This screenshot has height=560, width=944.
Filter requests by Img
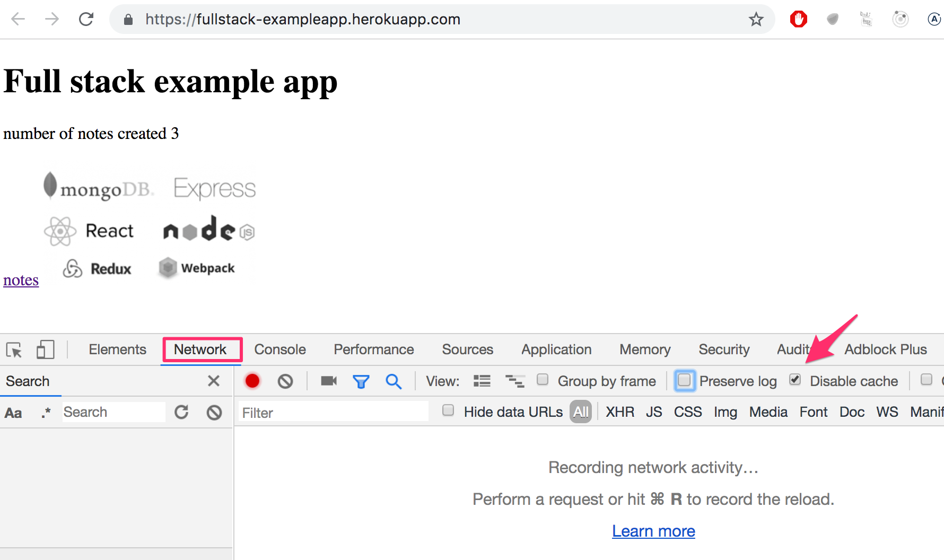pos(726,412)
